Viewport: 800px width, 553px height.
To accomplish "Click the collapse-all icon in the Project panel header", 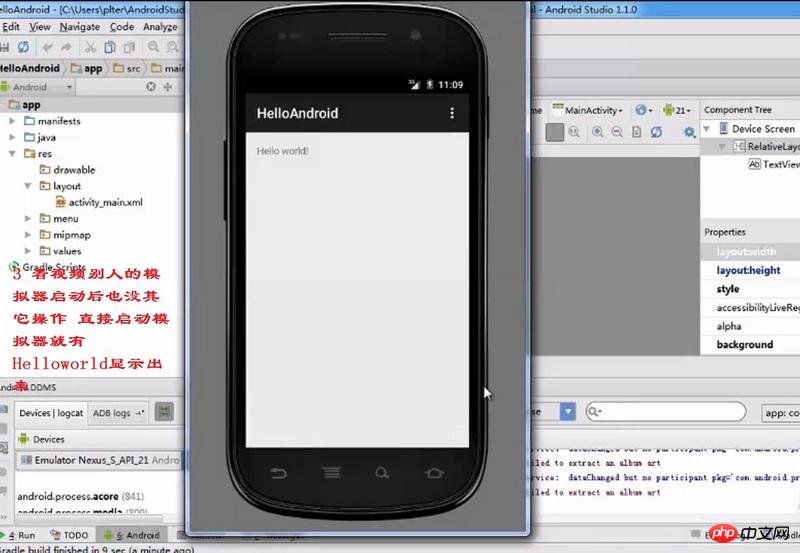I will click(x=168, y=87).
